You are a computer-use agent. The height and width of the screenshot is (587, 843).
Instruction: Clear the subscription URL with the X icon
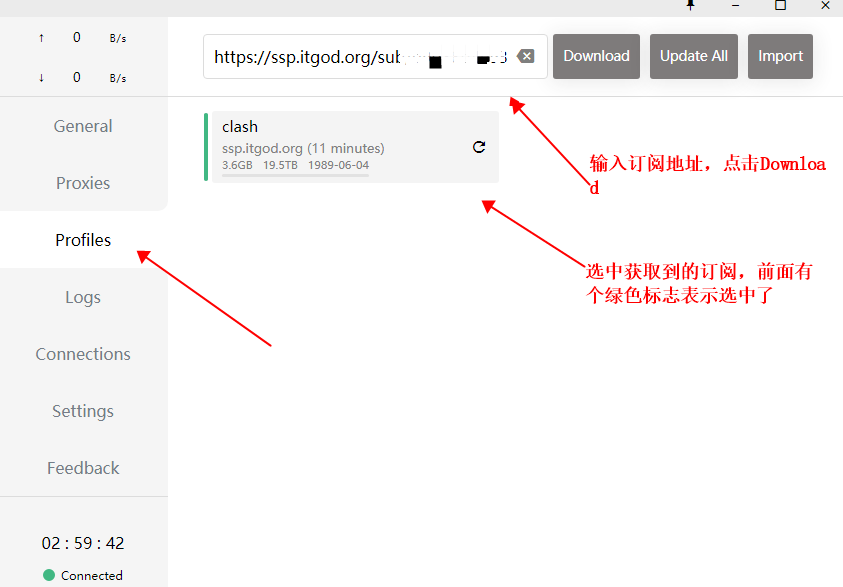click(526, 56)
